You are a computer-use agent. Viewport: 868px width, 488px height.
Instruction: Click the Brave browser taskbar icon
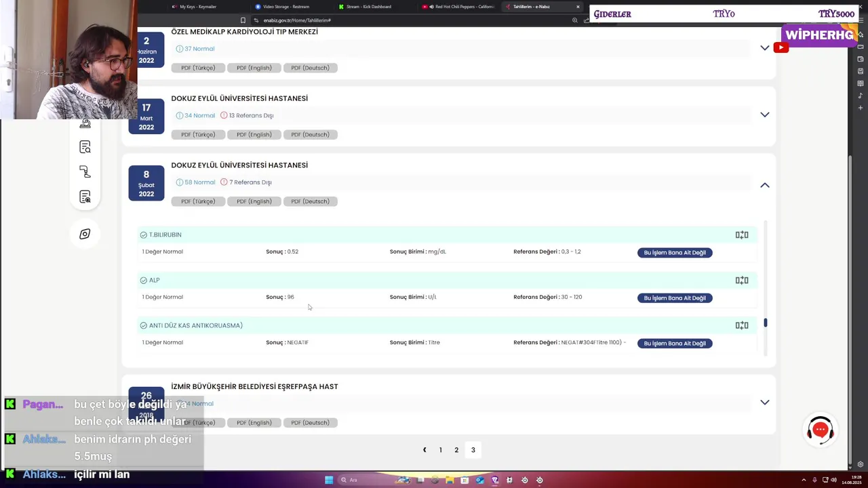click(494, 480)
